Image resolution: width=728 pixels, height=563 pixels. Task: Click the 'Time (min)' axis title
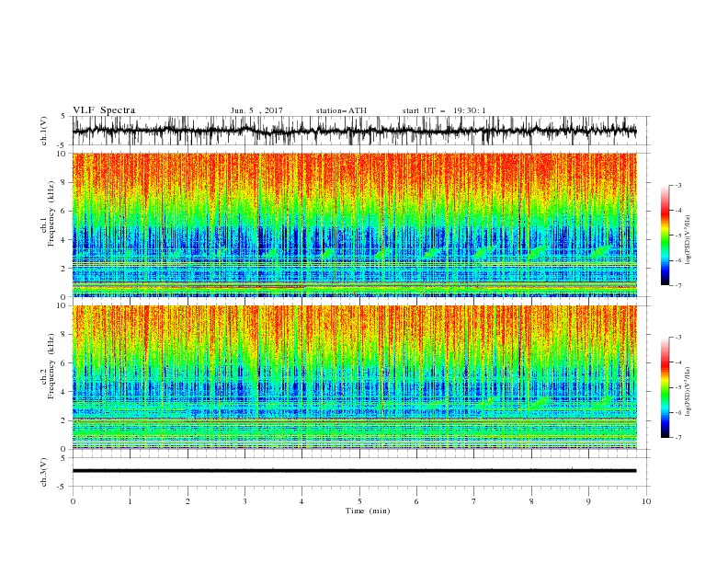coord(368,511)
